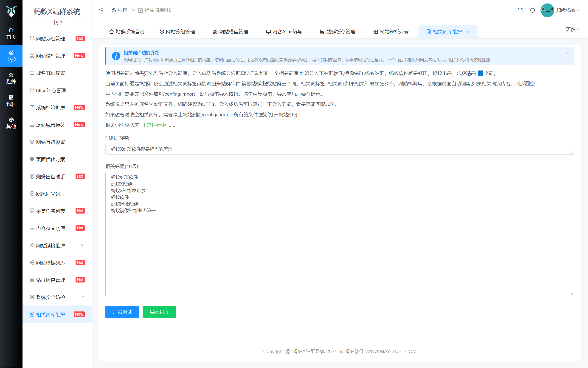Open the 蜘蛛 section in the dark sidebar
The width and height of the screenshot is (588, 368).
coord(11,78)
